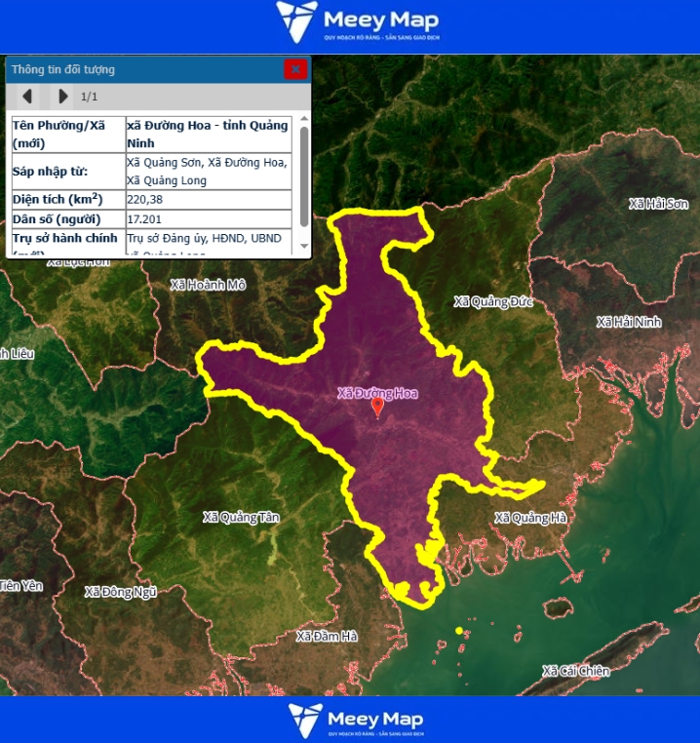Select the Xã Quảng Tân commune label
Viewport: 700px width, 743px height.
tap(241, 518)
